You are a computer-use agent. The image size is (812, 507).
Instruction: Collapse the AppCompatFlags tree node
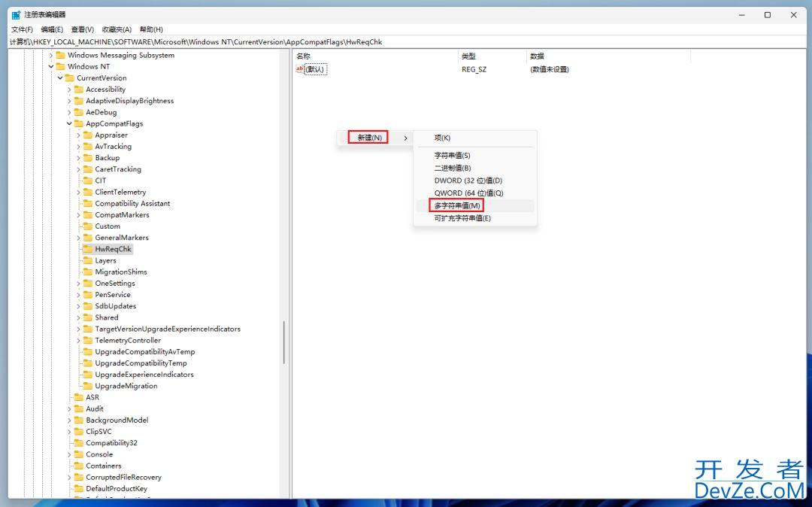(69, 124)
